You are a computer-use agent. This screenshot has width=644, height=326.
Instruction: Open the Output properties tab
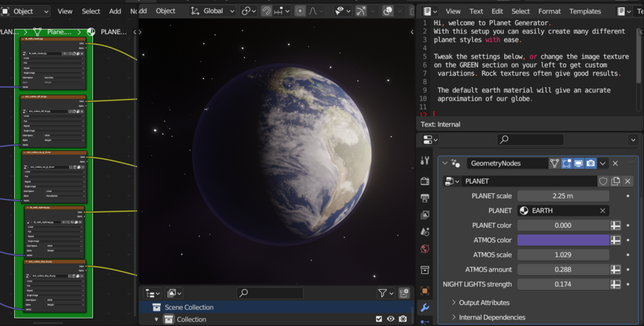[425, 198]
